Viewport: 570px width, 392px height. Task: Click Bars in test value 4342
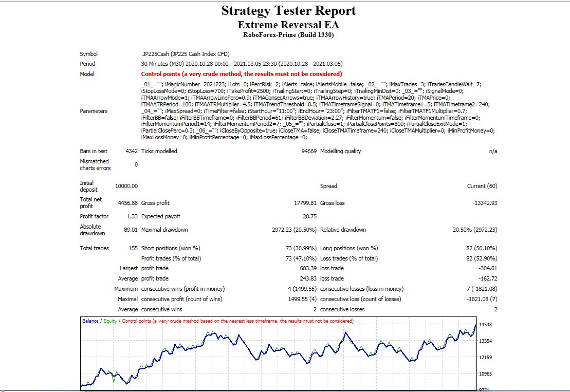(x=132, y=151)
